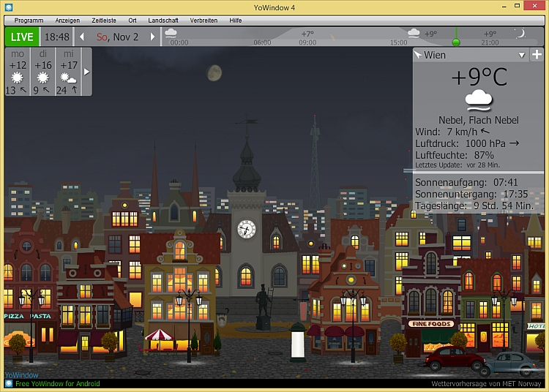Click the cloud icon next to +9° on timeline
Image resolution: width=549 pixels, height=392 pixels.
coord(414,33)
